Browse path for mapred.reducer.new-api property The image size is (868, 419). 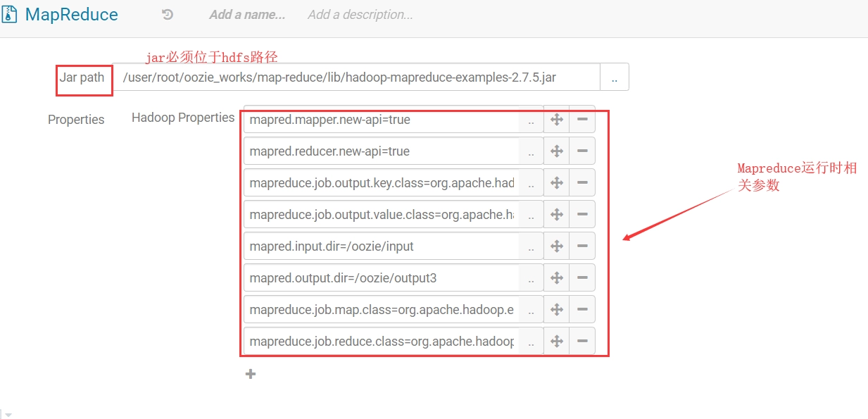point(531,151)
